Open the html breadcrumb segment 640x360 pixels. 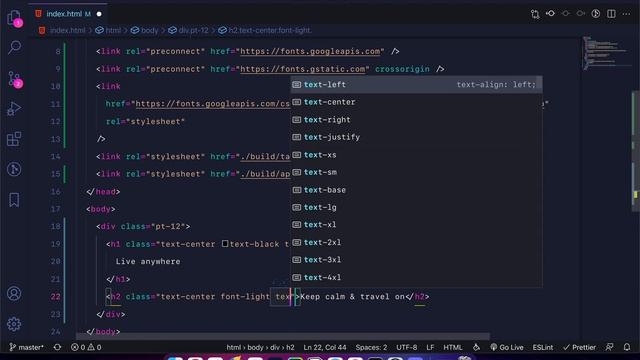(x=113, y=30)
